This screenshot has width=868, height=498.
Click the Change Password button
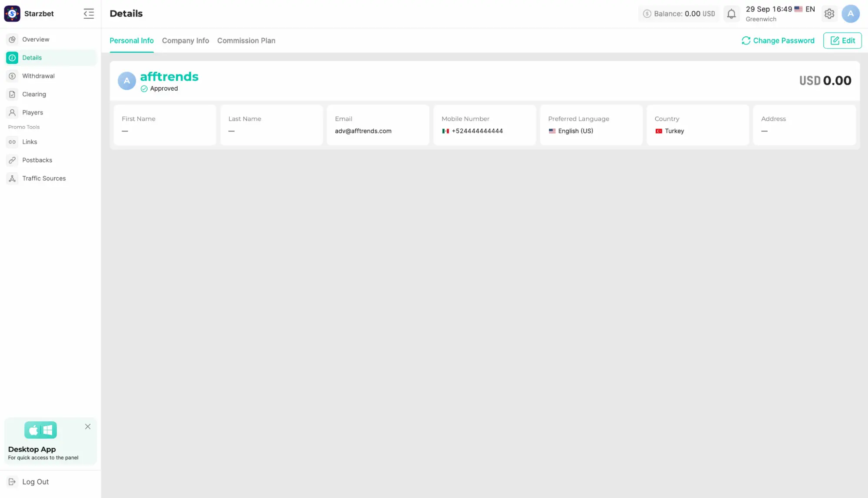click(778, 41)
